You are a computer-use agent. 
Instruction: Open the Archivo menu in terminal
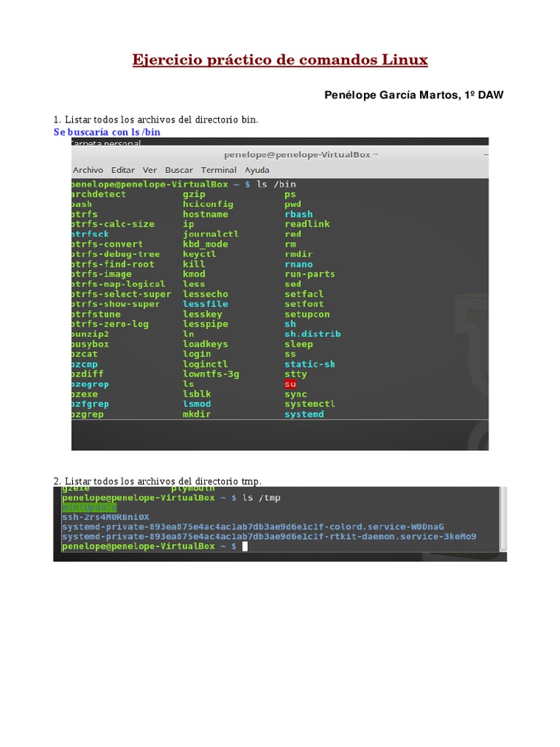(x=87, y=170)
